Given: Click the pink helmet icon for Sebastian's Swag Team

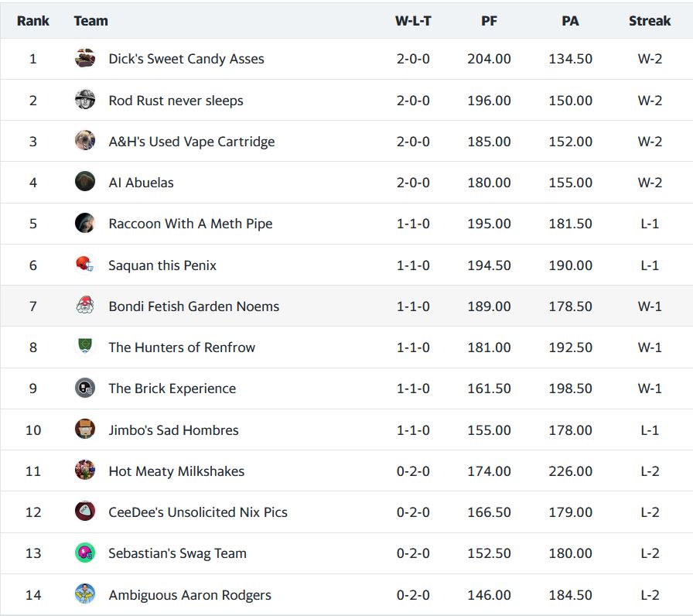Looking at the screenshot, I should tap(85, 553).
